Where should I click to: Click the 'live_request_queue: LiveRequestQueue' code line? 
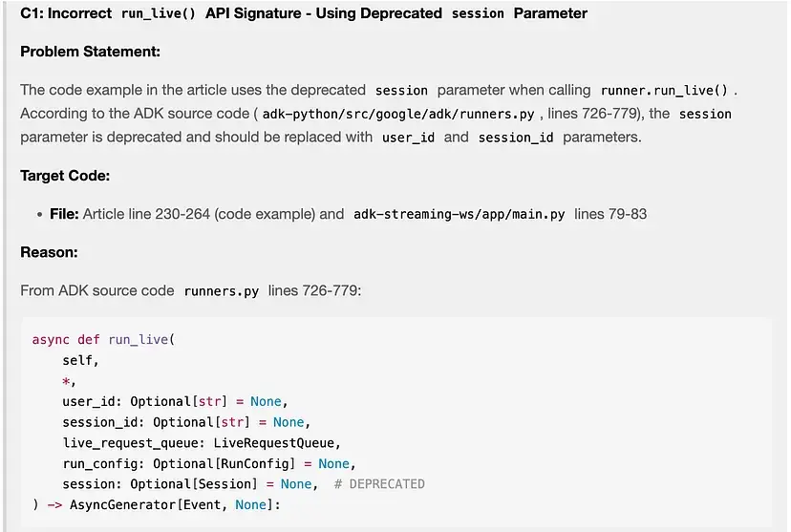pos(202,443)
